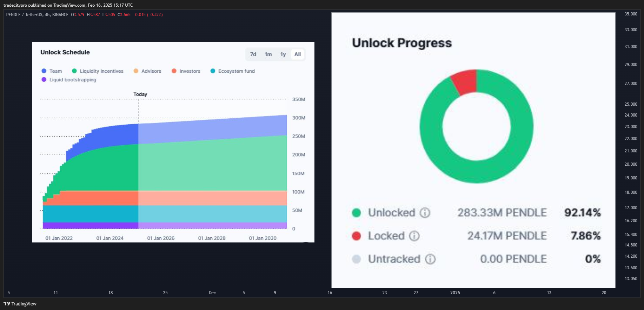Click the "01 Jan 2022" axis label
Viewport: 644px width, 310px height.
59,238
